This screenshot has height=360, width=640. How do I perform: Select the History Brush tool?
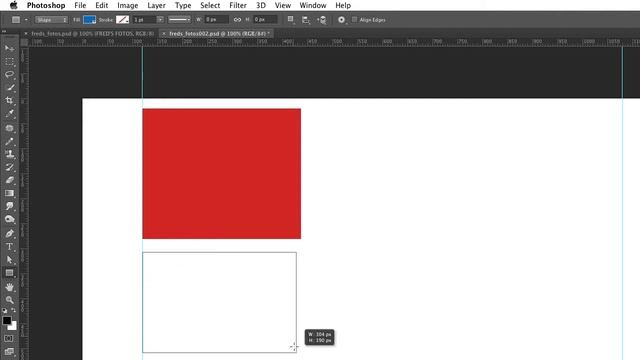tap(9, 167)
